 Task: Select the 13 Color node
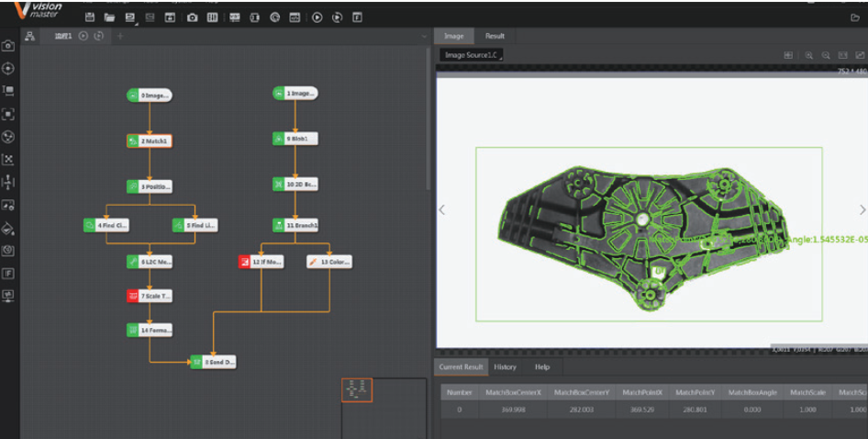pos(329,262)
